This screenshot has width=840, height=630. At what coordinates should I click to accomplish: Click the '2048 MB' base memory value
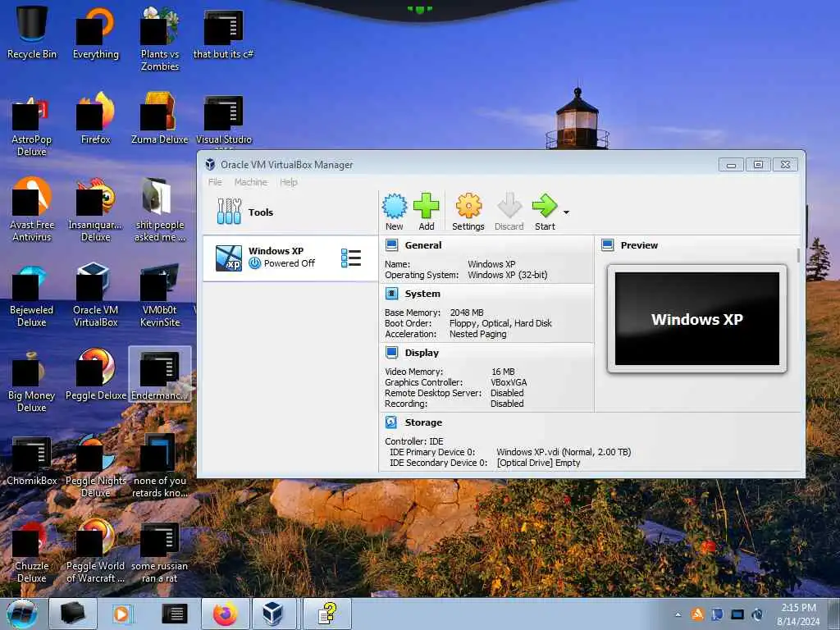click(467, 313)
